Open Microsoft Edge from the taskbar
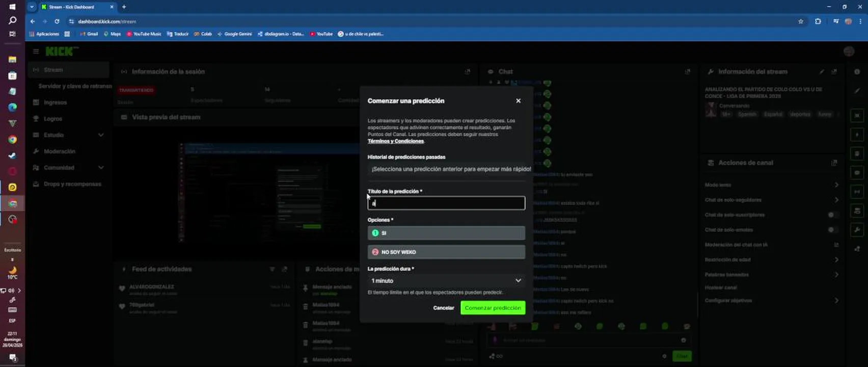 [x=12, y=108]
